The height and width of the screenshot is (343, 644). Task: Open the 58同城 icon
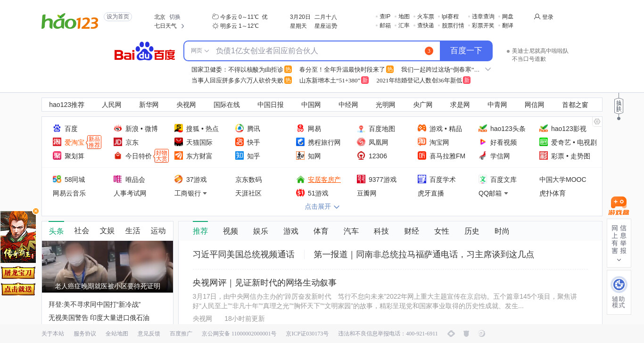[57, 180]
